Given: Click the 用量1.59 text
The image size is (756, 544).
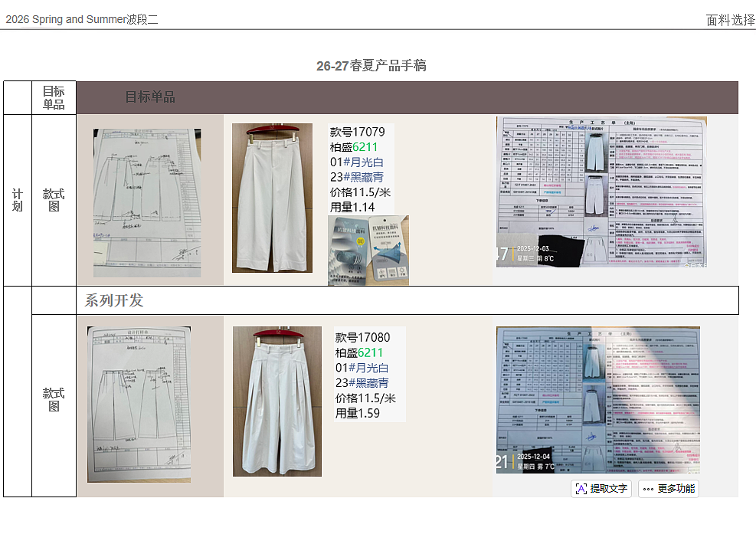Looking at the screenshot, I should [357, 413].
